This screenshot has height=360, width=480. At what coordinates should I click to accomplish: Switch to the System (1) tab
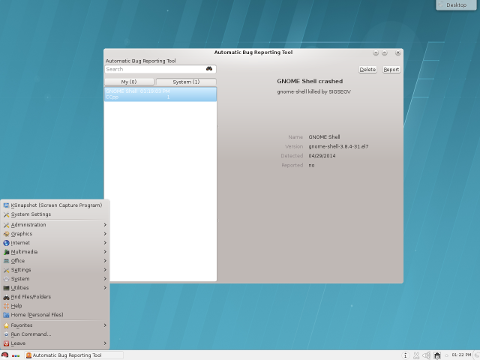point(186,82)
